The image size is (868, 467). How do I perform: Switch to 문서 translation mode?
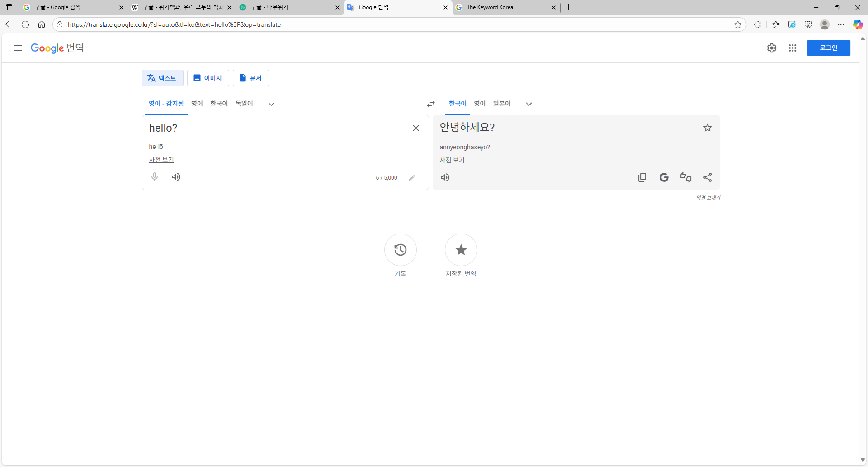(251, 78)
